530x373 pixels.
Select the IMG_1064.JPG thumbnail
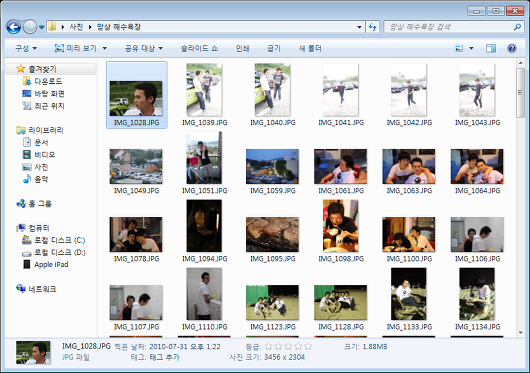[477, 167]
